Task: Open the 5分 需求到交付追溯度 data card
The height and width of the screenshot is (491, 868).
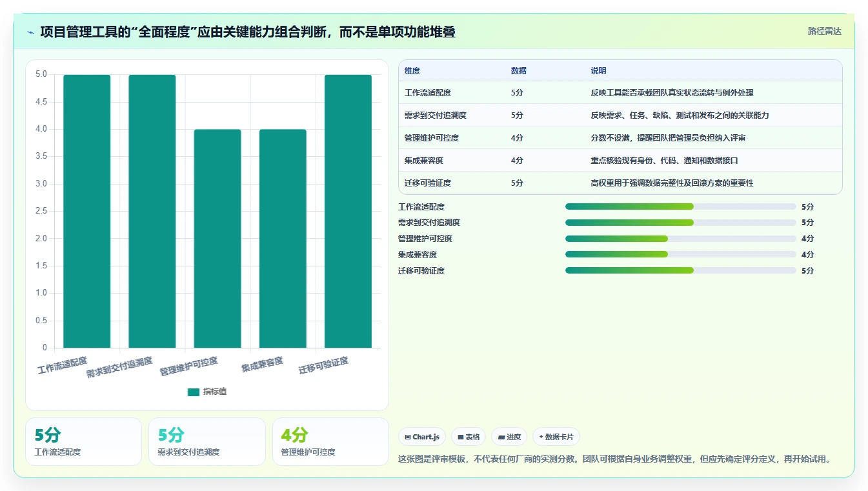Action: click(x=207, y=441)
